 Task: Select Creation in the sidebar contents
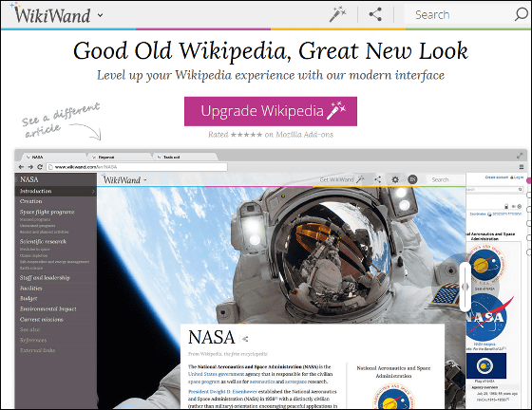(x=30, y=201)
